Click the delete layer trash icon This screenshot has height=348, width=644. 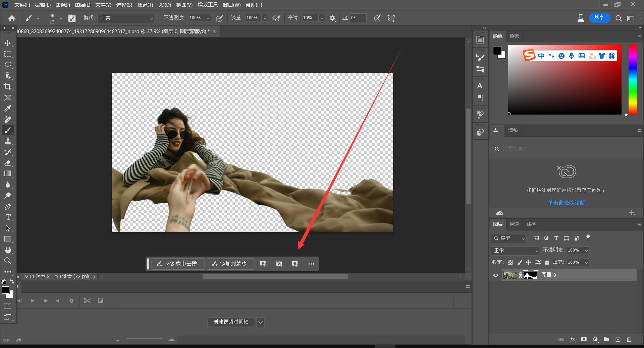(629, 339)
